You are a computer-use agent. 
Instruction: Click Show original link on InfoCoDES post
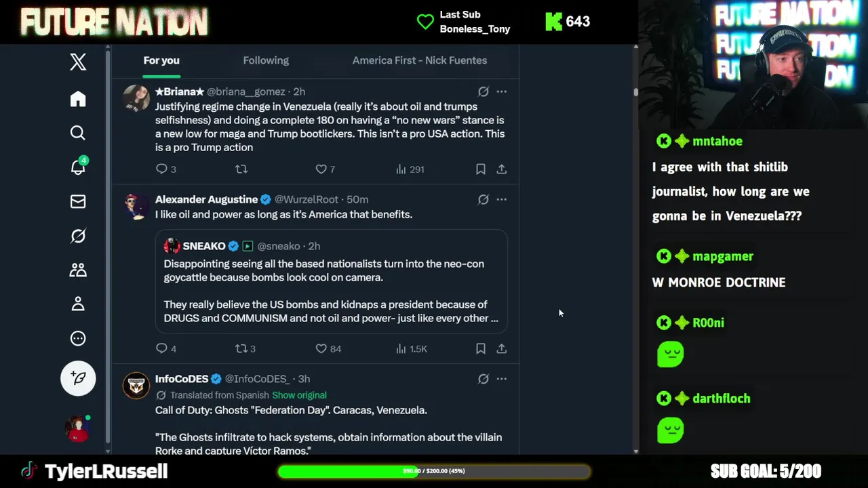(x=299, y=395)
